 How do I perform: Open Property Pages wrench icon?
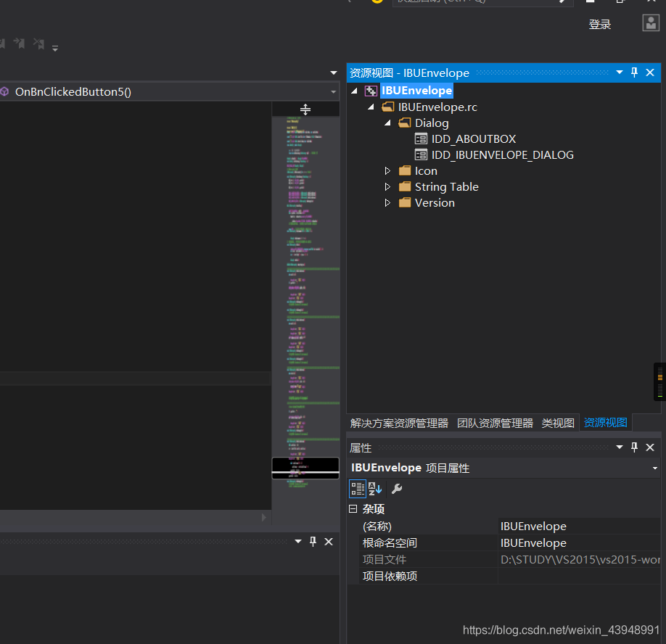[x=397, y=489]
